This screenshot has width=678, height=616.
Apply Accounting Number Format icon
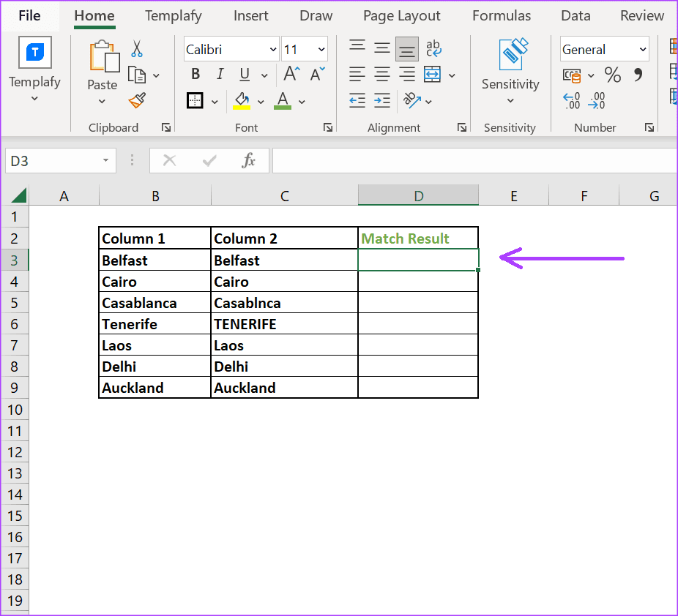tap(572, 75)
